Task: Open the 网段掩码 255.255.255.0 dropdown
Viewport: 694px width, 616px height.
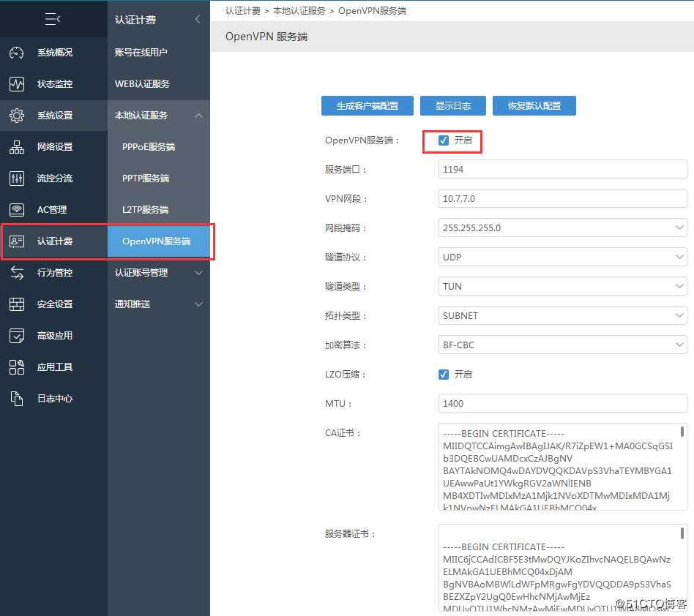Action: 562,228
